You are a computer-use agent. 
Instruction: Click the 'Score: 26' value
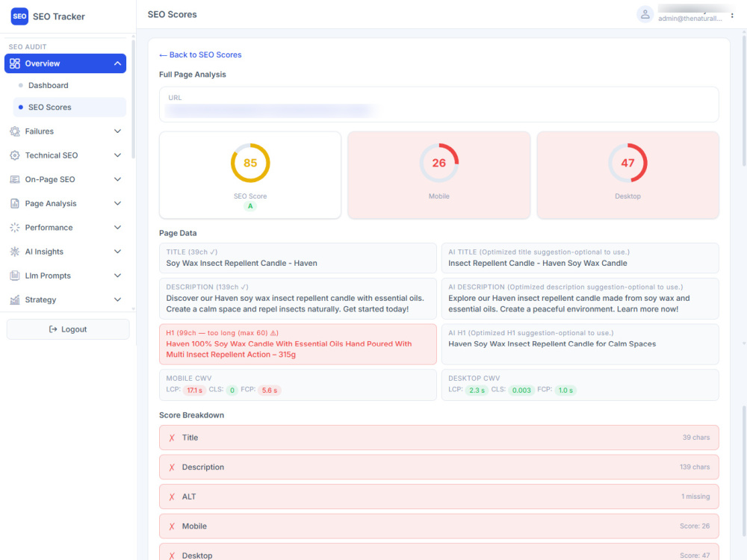694,526
